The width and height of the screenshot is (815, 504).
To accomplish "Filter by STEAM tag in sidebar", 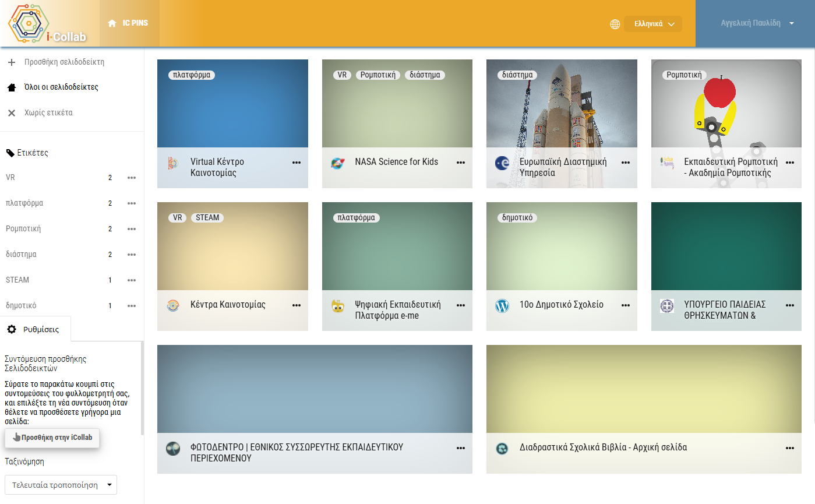I will pyautogui.click(x=17, y=280).
